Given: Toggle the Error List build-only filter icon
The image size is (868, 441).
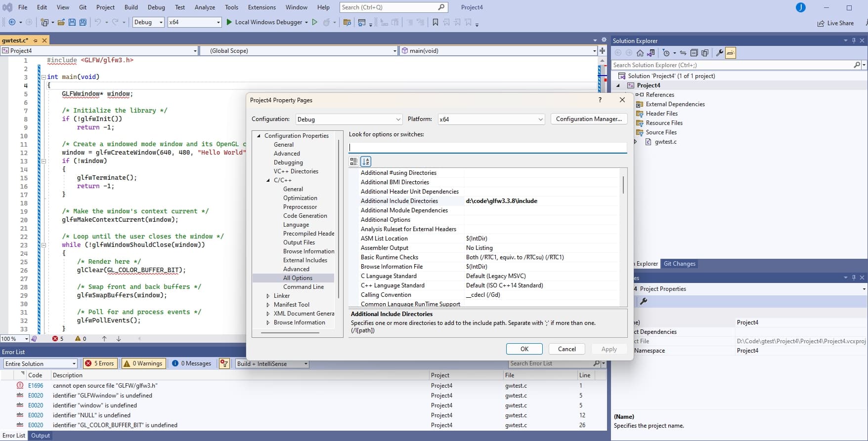Looking at the screenshot, I should coord(224,363).
